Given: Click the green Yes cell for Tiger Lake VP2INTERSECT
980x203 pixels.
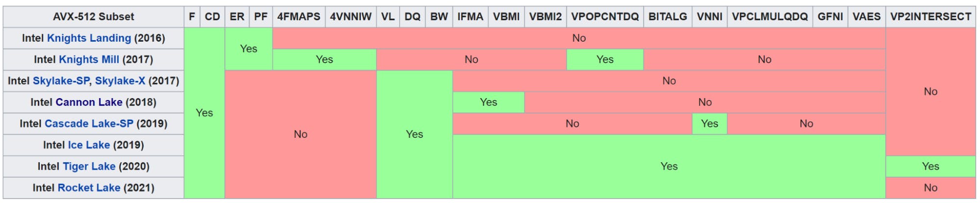Looking at the screenshot, I should click(930, 167).
